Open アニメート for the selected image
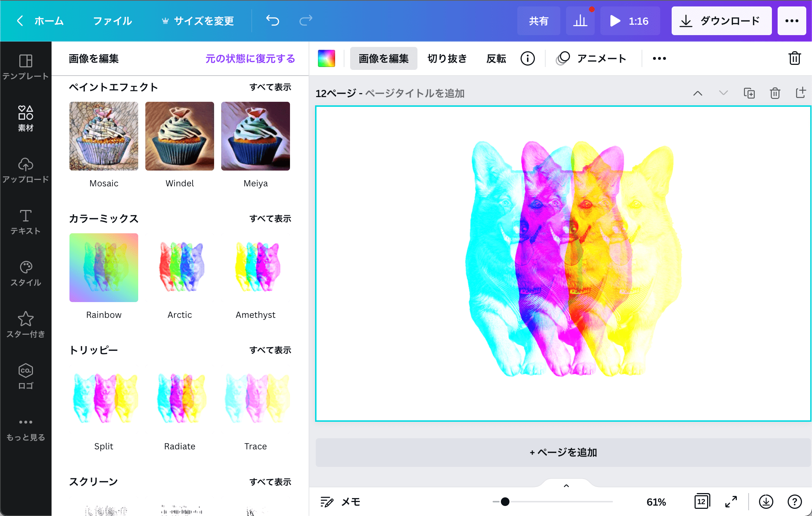This screenshot has height=516, width=812. coord(591,58)
